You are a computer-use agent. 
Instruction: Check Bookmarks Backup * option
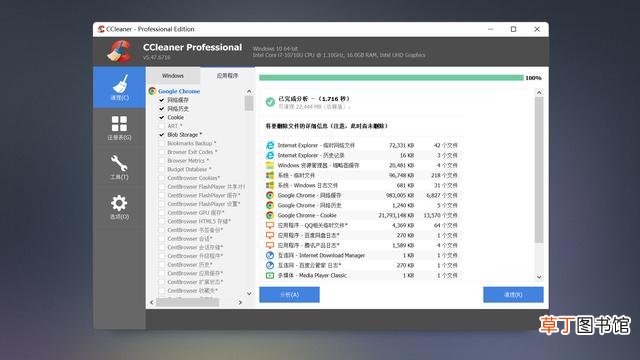pos(162,143)
